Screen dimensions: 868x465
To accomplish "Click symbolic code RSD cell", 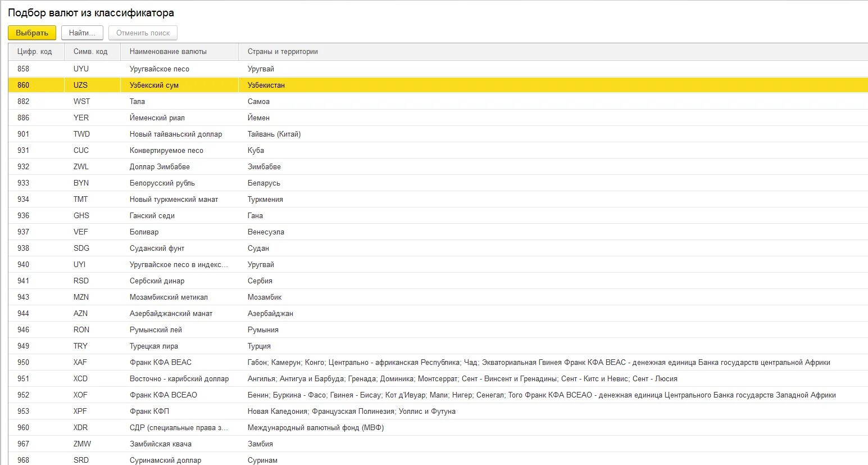I will [x=93, y=281].
